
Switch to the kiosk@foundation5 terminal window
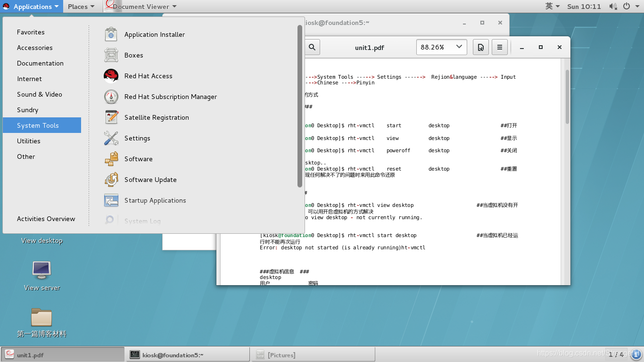188,354
